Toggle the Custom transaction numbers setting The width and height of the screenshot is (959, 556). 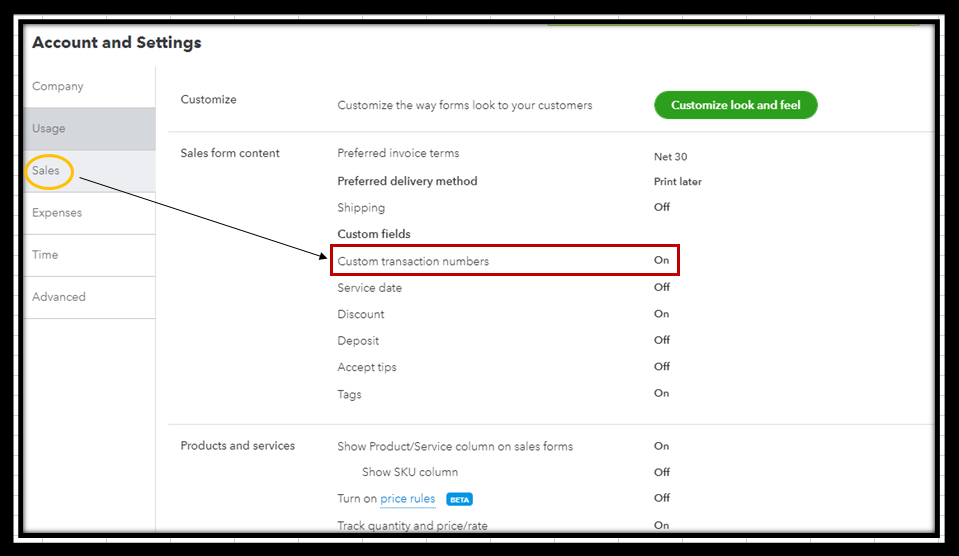(661, 260)
